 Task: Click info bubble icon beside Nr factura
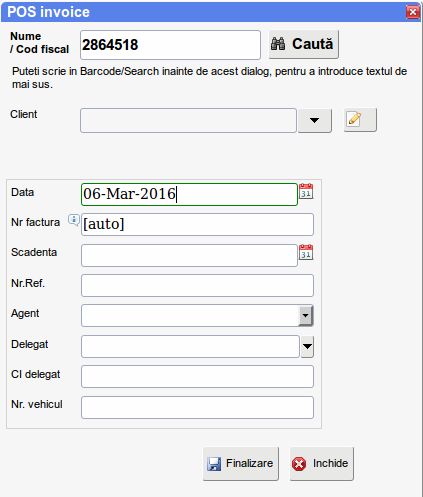(x=74, y=220)
